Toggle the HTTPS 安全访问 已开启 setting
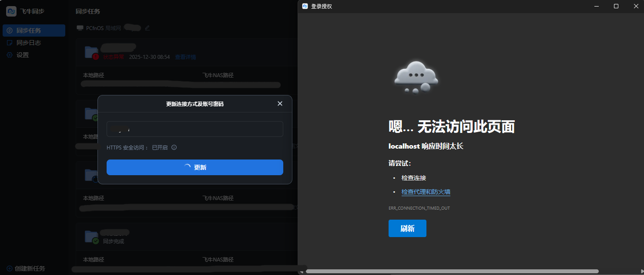 tap(159, 147)
